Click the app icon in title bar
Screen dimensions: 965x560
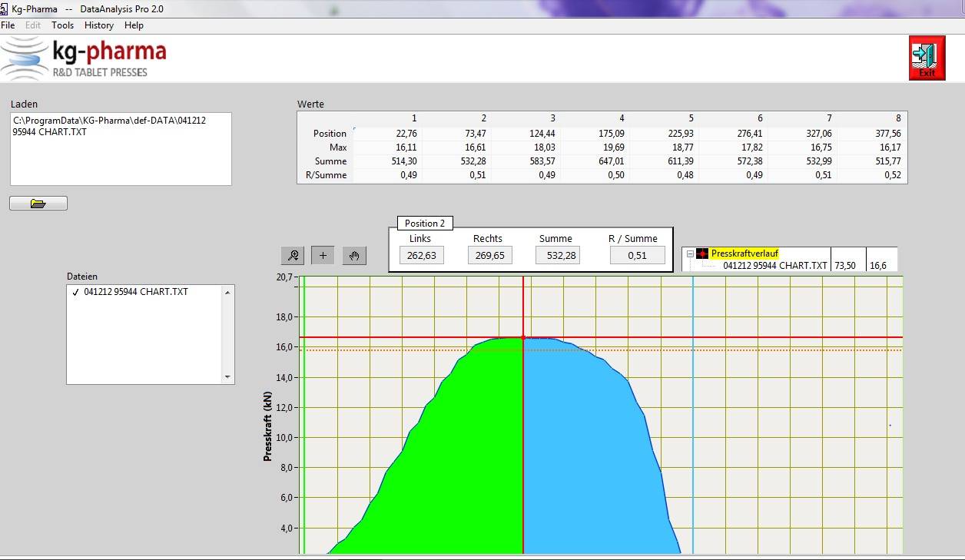(x=5, y=9)
